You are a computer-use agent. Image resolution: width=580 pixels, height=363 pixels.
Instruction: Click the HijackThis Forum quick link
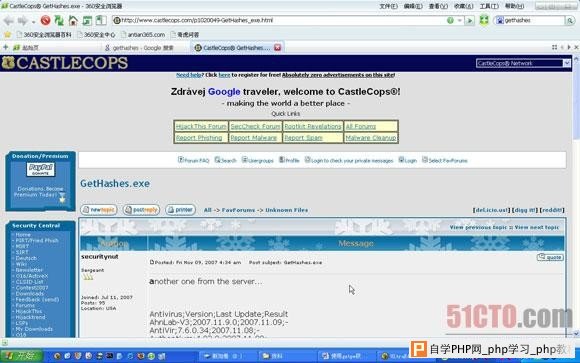[x=201, y=127]
